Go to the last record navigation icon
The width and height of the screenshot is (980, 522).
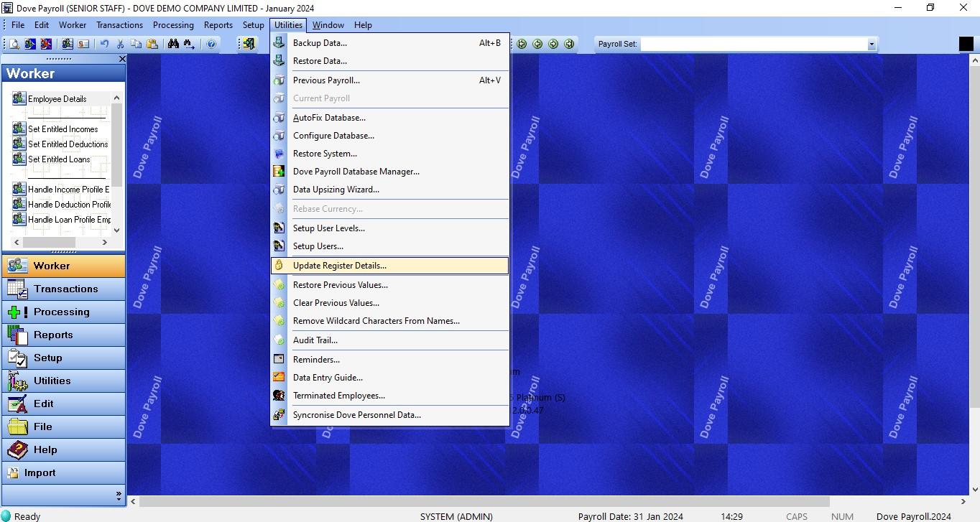click(x=569, y=44)
